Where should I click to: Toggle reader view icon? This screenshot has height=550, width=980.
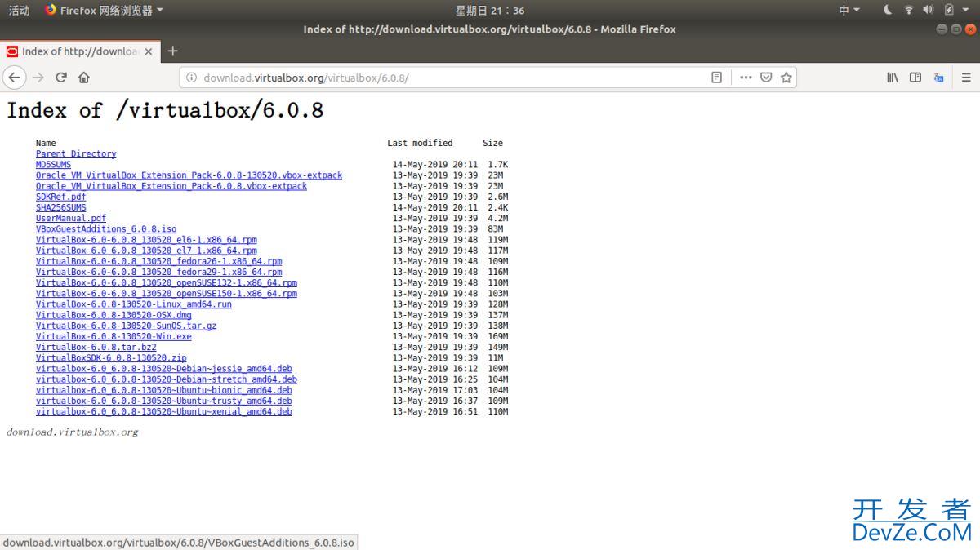tap(716, 78)
